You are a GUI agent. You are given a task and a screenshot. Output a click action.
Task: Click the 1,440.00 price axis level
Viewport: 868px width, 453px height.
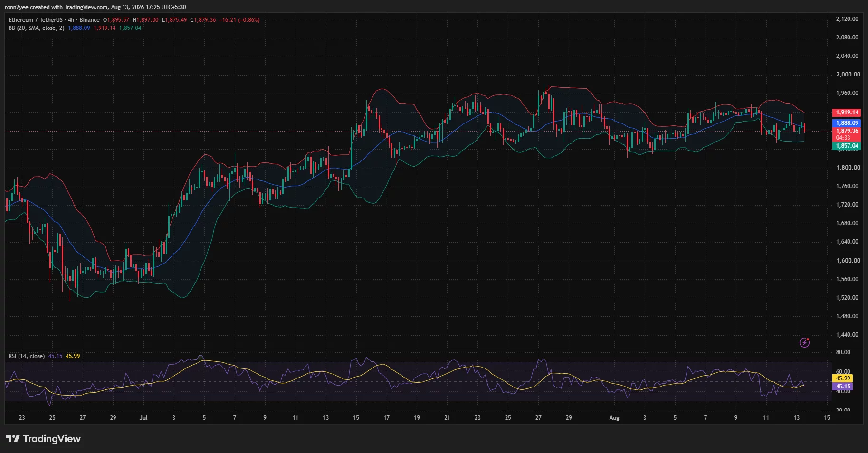coord(848,335)
